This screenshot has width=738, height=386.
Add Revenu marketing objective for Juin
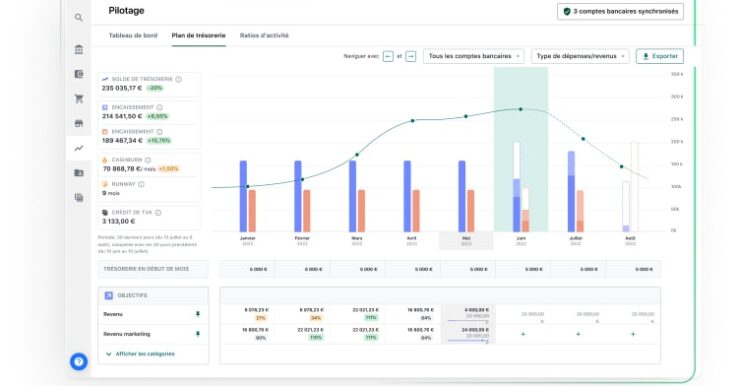[523, 334]
